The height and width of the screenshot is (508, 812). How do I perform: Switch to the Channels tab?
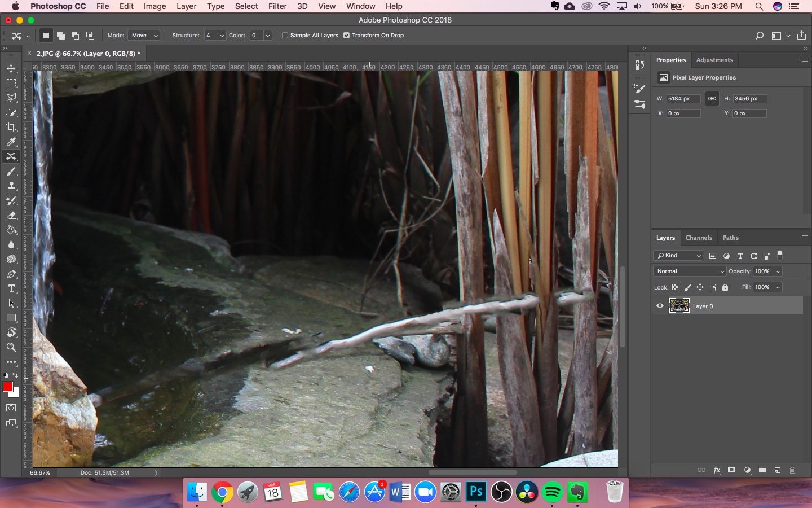pyautogui.click(x=699, y=238)
